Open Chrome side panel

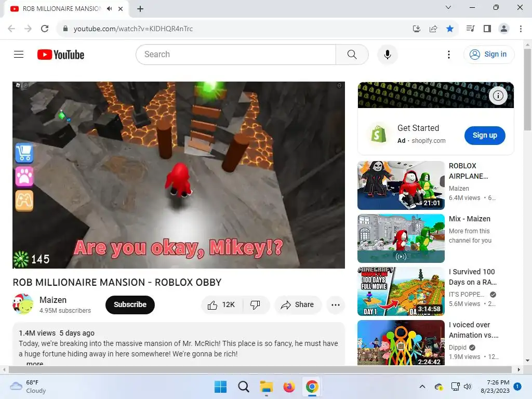tap(487, 29)
